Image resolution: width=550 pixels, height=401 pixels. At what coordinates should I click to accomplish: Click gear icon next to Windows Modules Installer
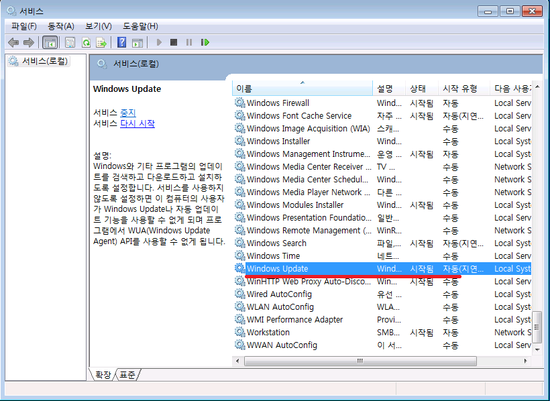tap(240, 204)
